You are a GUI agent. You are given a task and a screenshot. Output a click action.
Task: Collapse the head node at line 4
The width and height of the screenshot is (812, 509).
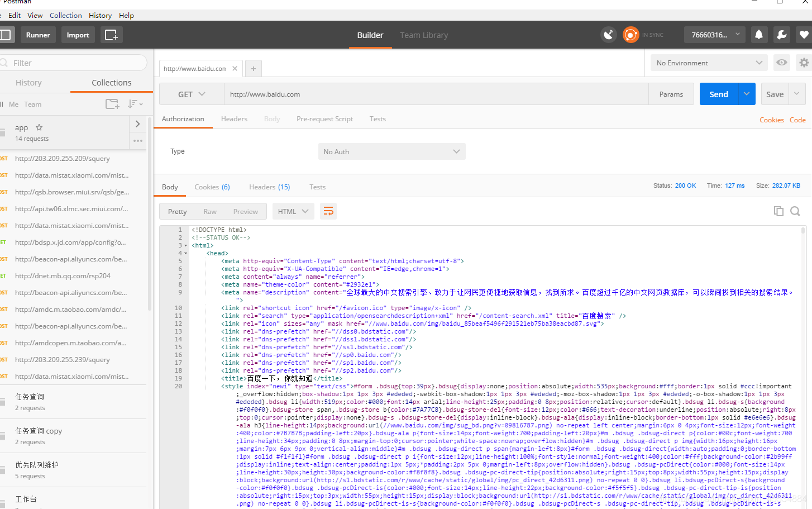[185, 253]
